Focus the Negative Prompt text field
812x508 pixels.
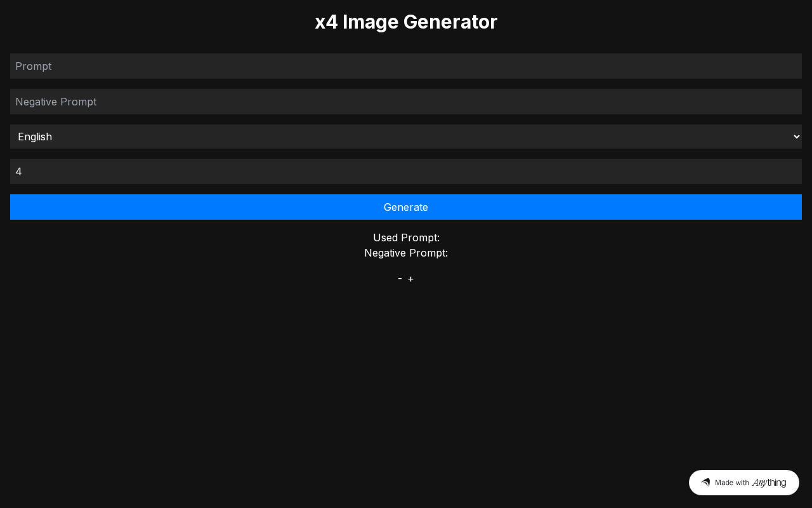point(406,102)
